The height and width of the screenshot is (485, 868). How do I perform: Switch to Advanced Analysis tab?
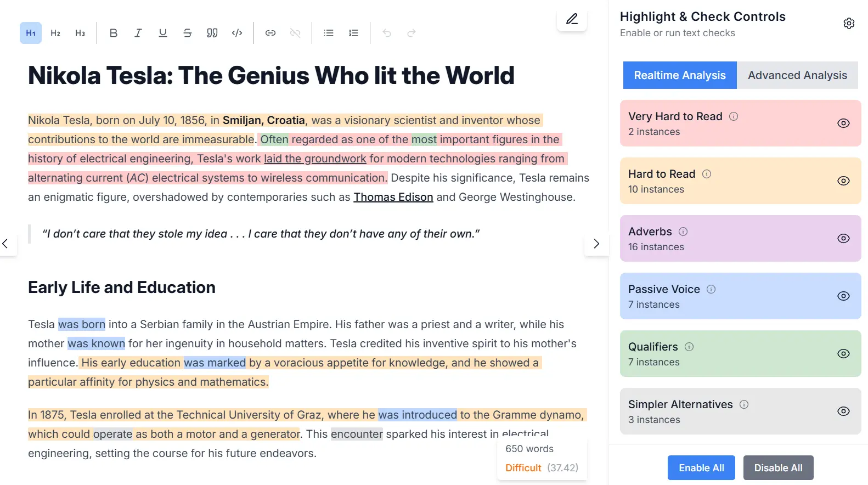click(797, 75)
